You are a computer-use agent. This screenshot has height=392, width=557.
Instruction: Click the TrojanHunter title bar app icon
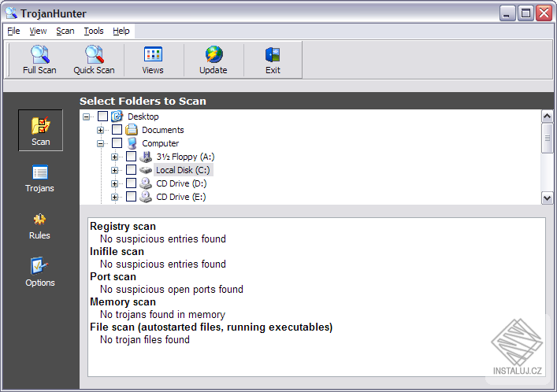point(11,13)
